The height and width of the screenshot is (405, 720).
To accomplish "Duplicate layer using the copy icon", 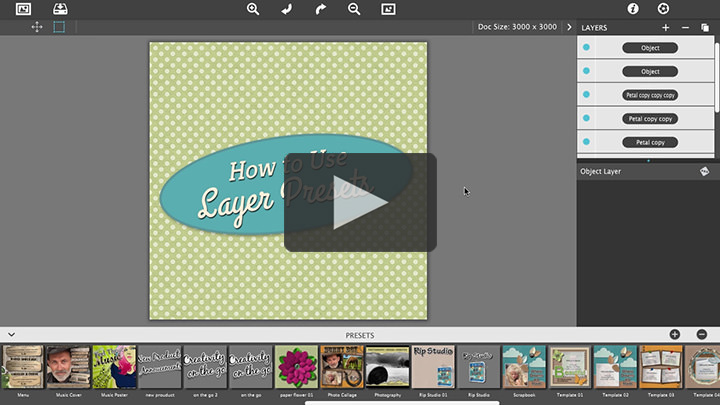I will coord(705,27).
